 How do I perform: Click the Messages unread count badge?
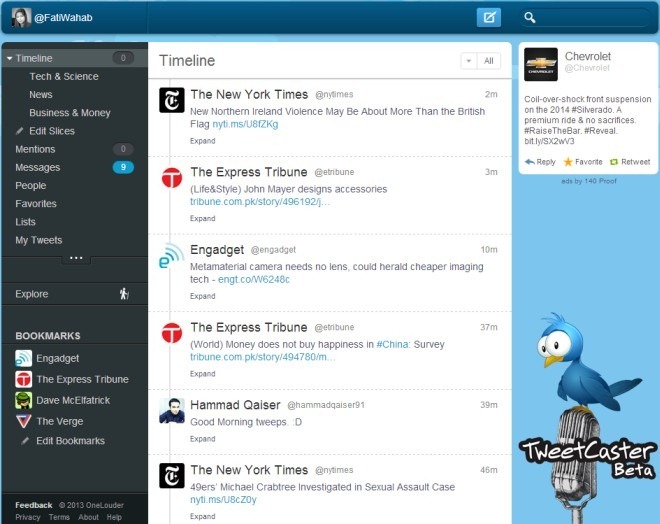[x=123, y=167]
